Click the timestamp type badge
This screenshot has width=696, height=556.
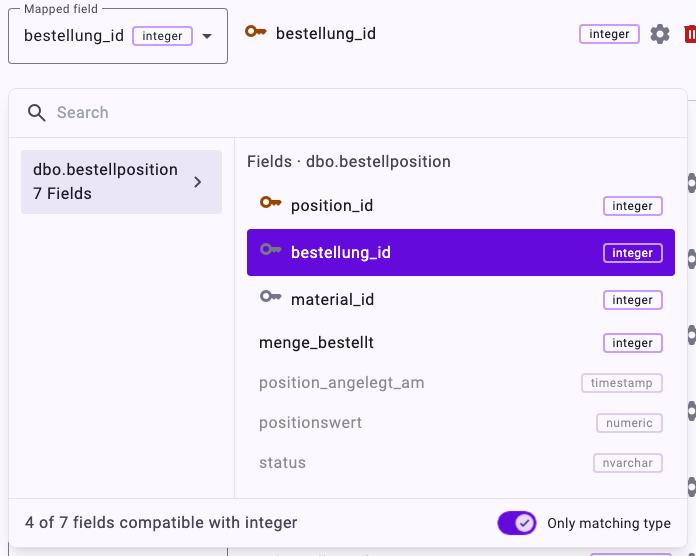tap(621, 383)
